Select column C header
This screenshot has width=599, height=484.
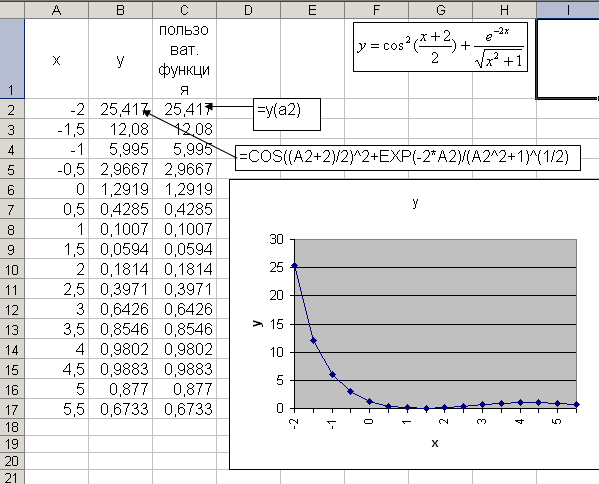pos(184,10)
